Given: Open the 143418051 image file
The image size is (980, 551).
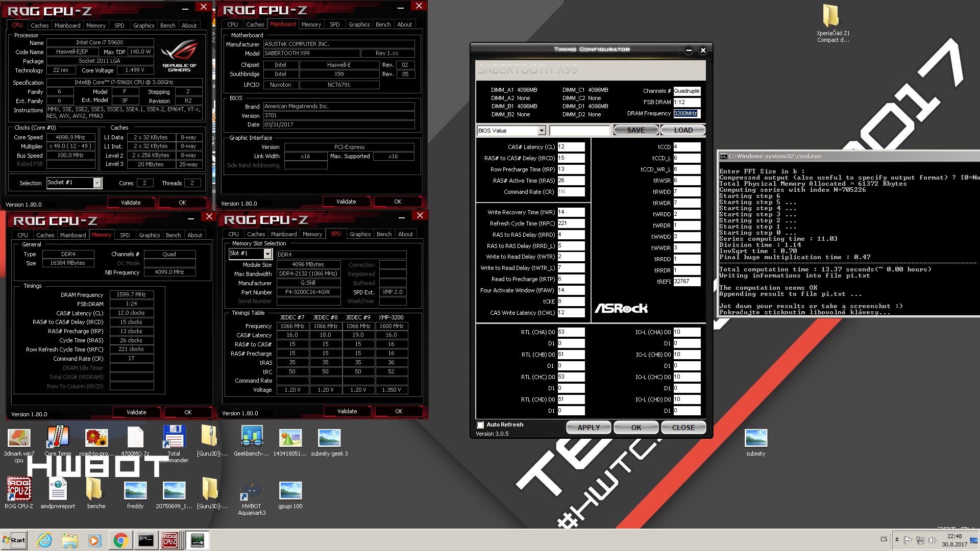Looking at the screenshot, I should pyautogui.click(x=290, y=441).
